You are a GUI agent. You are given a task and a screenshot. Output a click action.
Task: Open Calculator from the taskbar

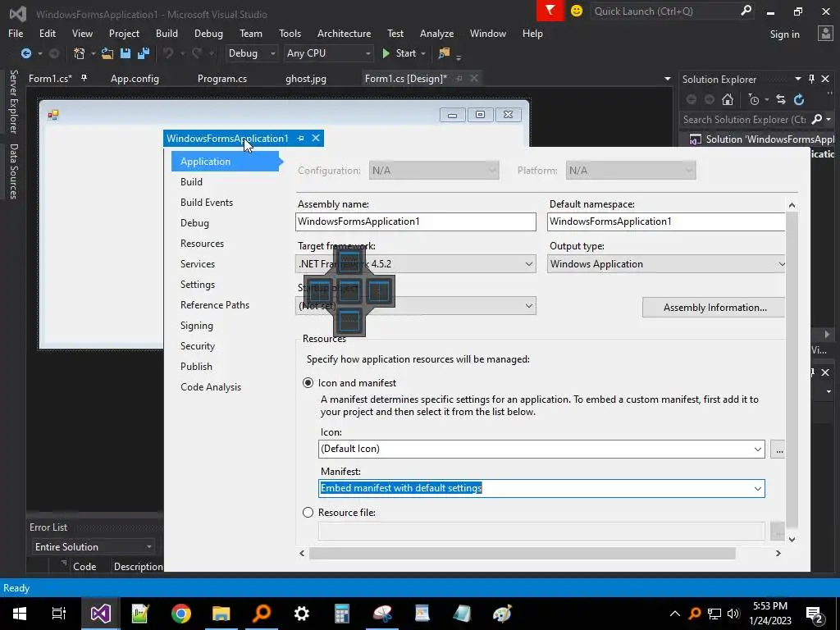pos(342,614)
